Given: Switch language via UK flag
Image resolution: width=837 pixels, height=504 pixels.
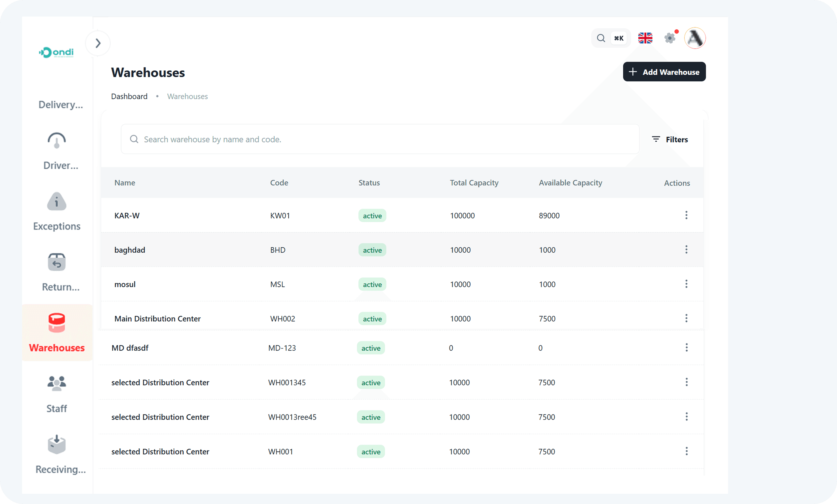Looking at the screenshot, I should tap(645, 38).
